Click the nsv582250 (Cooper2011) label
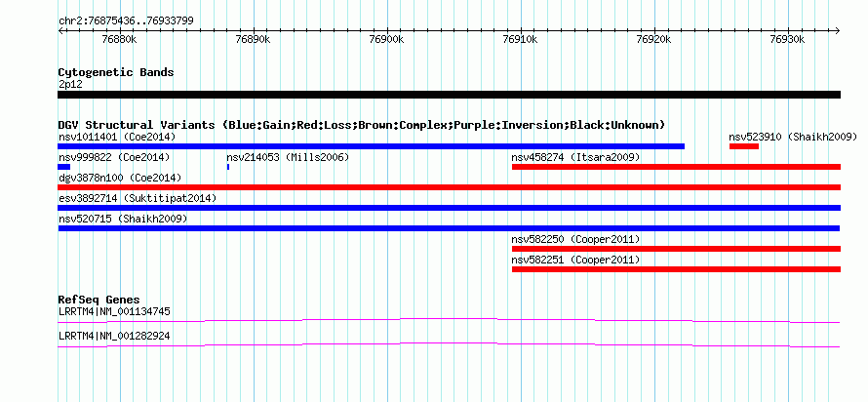Viewport: 868px width, 402px height. (x=575, y=239)
